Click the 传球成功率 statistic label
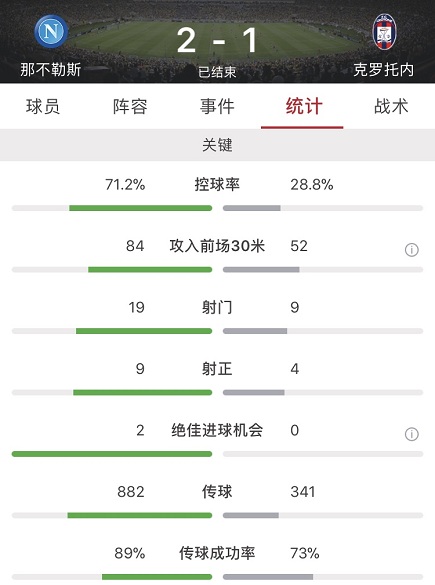Image resolution: width=435 pixels, height=585 pixels. (217, 553)
